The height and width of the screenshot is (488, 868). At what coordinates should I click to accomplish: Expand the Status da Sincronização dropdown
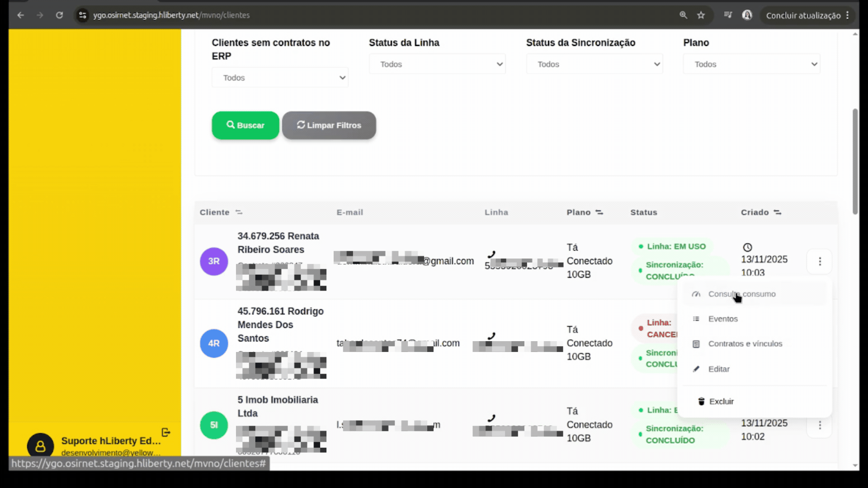coord(594,64)
